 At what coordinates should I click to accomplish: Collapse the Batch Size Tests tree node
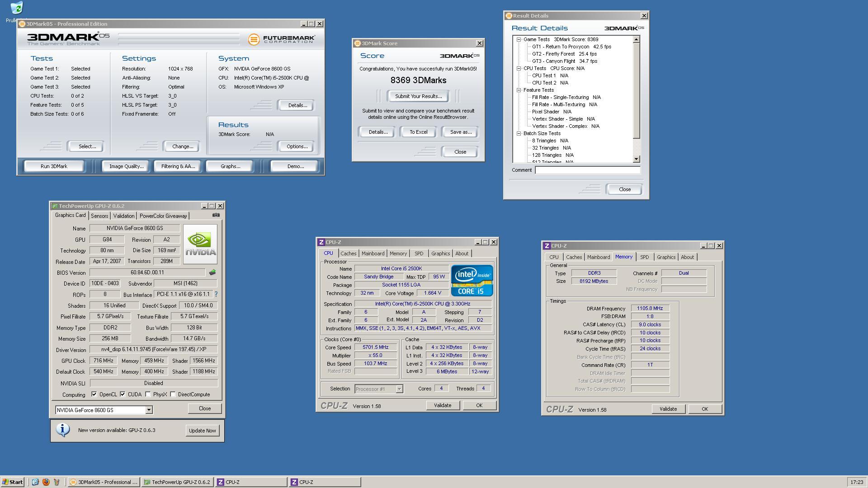(x=519, y=133)
